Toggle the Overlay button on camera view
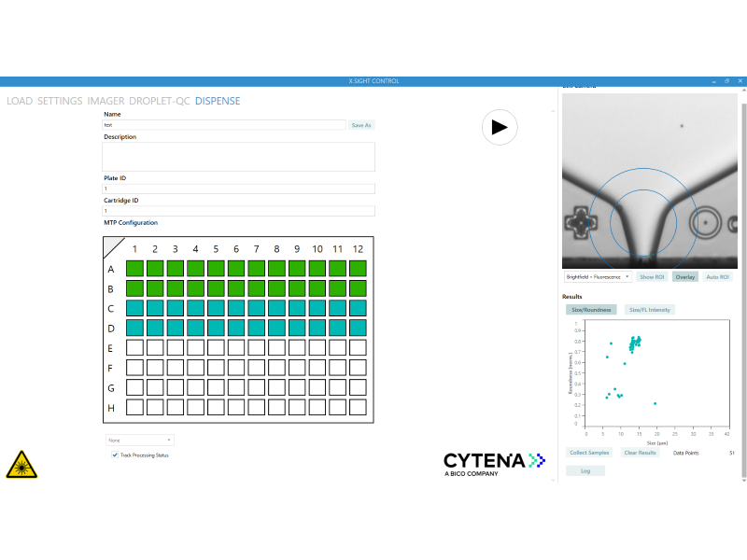Image resolution: width=747 pixels, height=560 pixels. click(x=685, y=276)
